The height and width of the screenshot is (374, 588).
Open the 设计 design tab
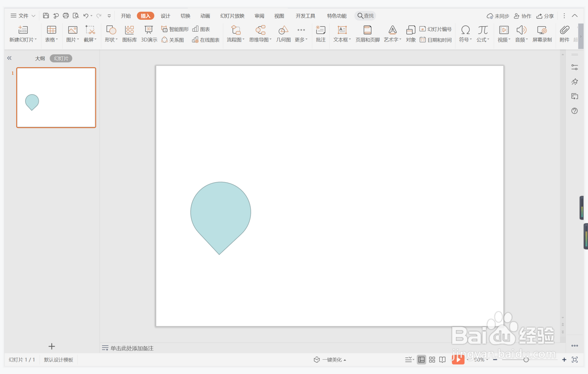165,16
